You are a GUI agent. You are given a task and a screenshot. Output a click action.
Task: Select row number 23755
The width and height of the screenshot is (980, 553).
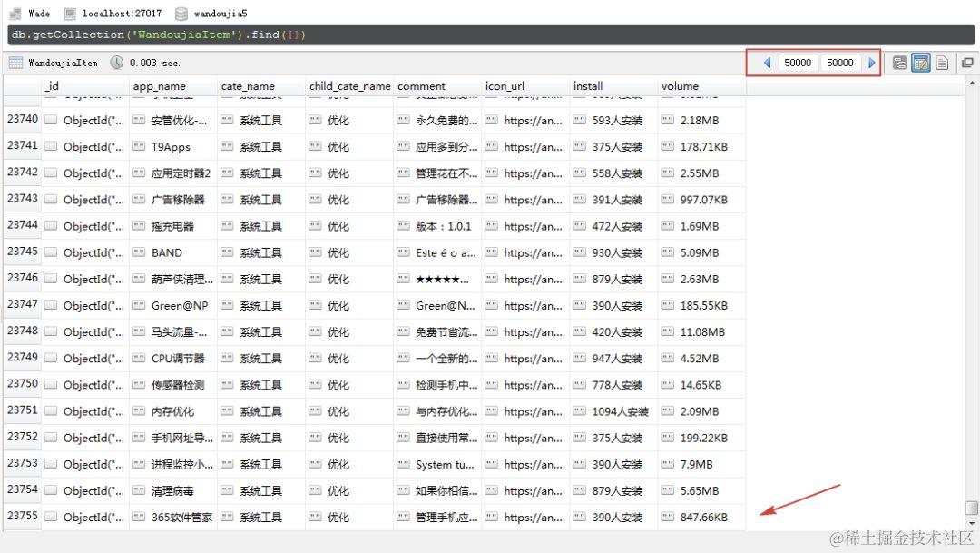coord(23,516)
